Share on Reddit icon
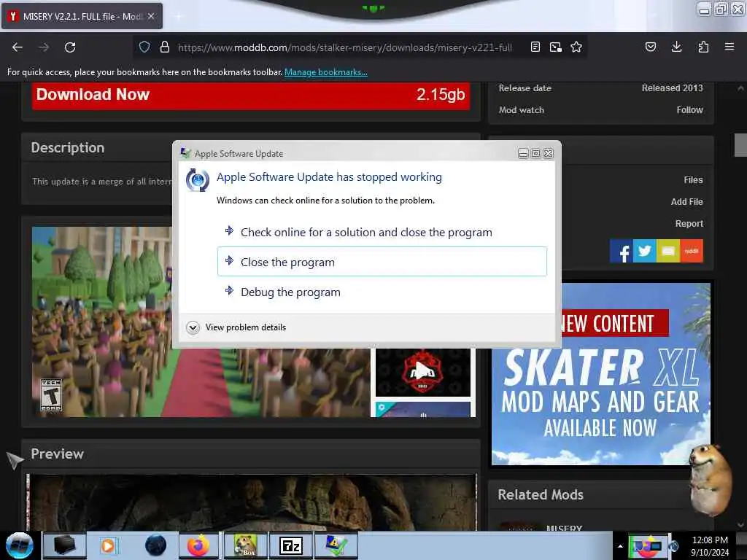 click(692, 251)
